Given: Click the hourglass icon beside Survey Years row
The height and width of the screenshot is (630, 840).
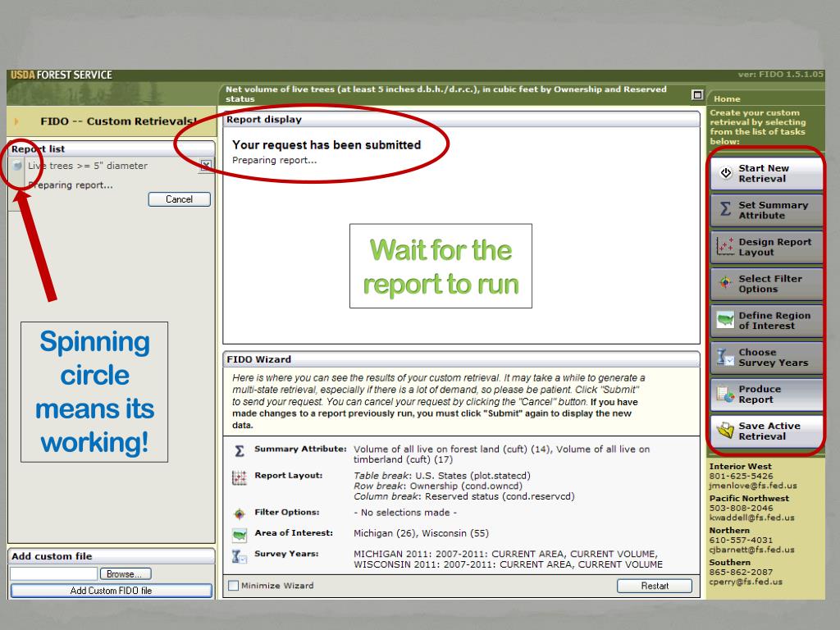Looking at the screenshot, I should click(239, 556).
